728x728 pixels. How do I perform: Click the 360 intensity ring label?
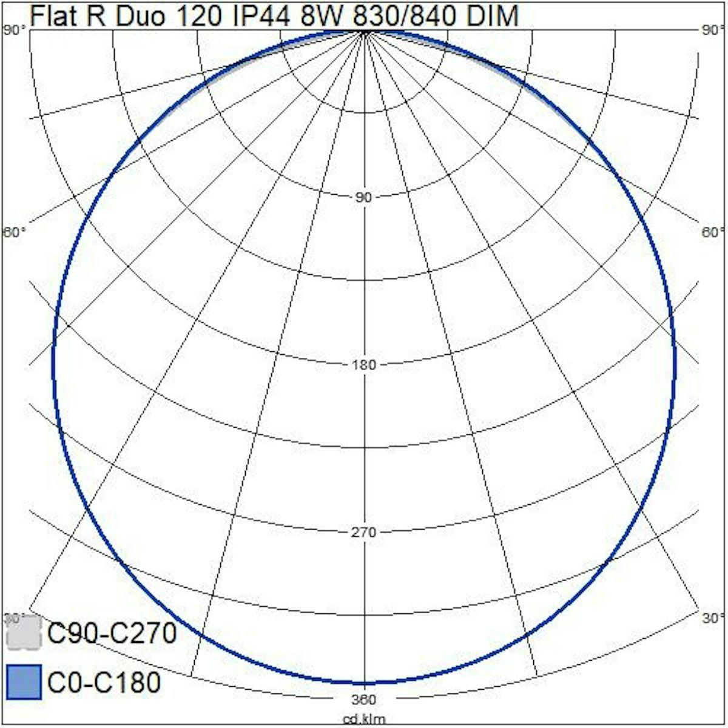(x=363, y=699)
